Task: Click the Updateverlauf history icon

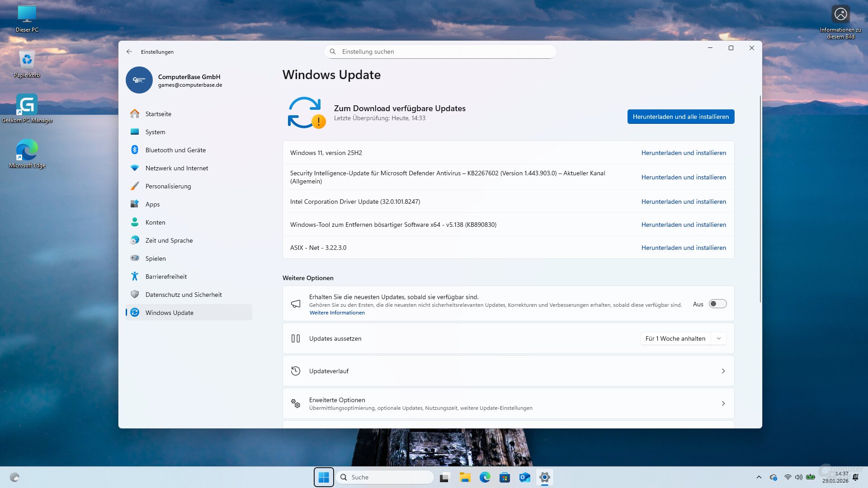Action: [x=296, y=371]
